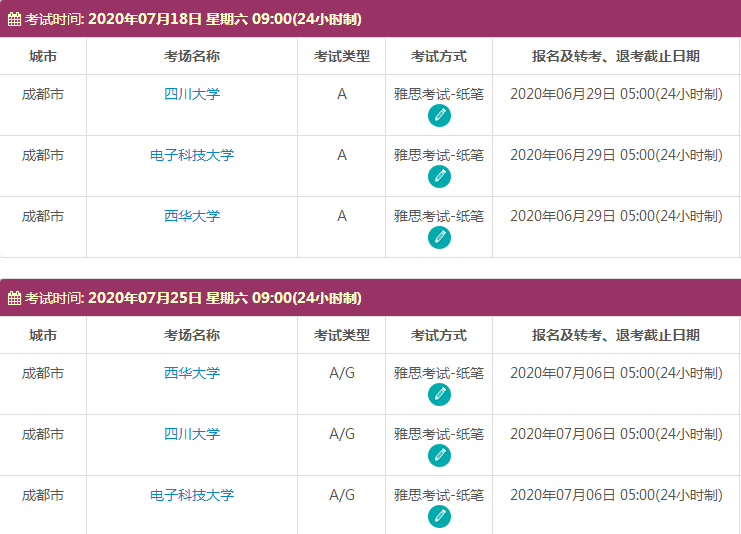The width and height of the screenshot is (741, 534).
Task: Click 07月06日 deadline in 07月25日 西华大学 row
Action: point(616,373)
